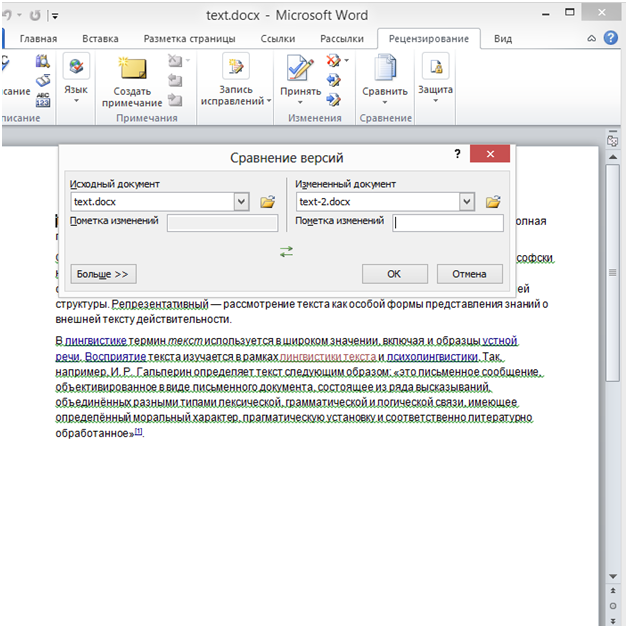628x628 pixels.
Task: Click revised document Пометка изменений field
Action: tap(448, 223)
